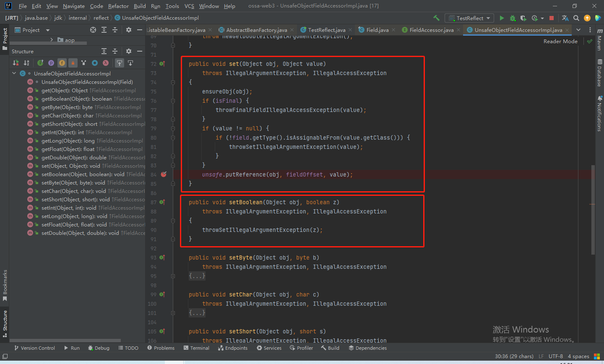This screenshot has height=364, width=604.
Task: Show the hidden tabs list chevron
Action: coord(578,30)
